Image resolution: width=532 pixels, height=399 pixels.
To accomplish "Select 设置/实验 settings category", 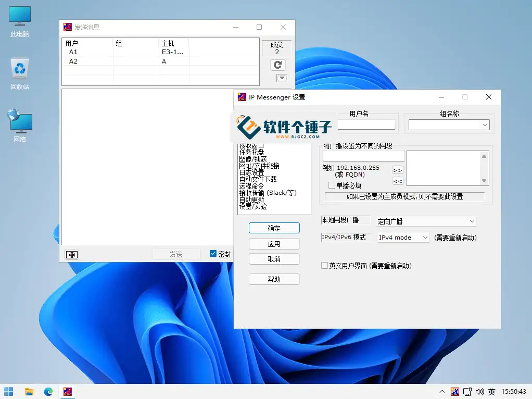I will tap(253, 206).
